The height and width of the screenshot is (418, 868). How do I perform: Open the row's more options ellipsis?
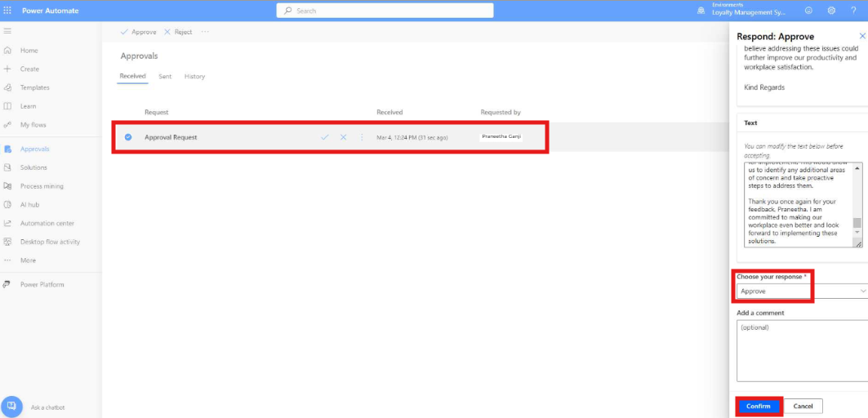pyautogui.click(x=362, y=137)
